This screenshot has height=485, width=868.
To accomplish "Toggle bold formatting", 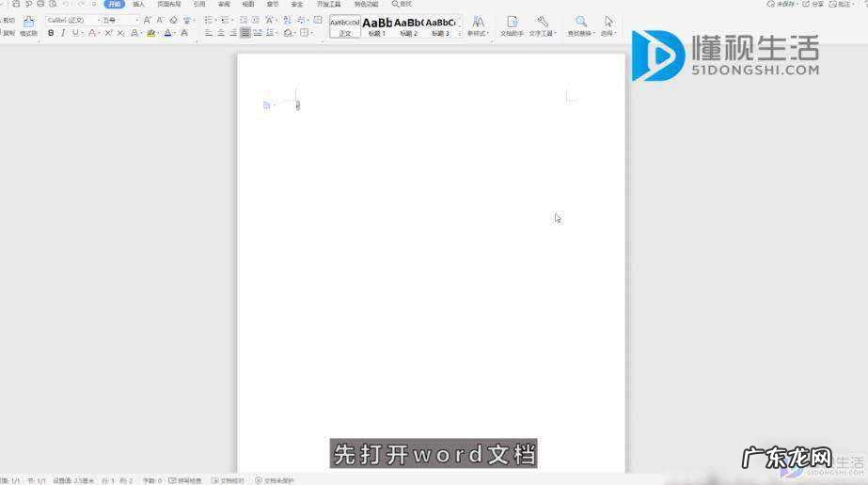I will [51, 33].
